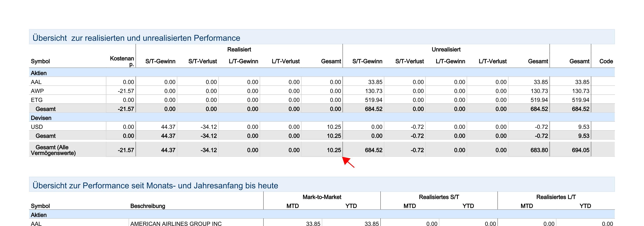Click the Realisiertes S/T column group header
The image size is (644, 226).
(x=439, y=197)
